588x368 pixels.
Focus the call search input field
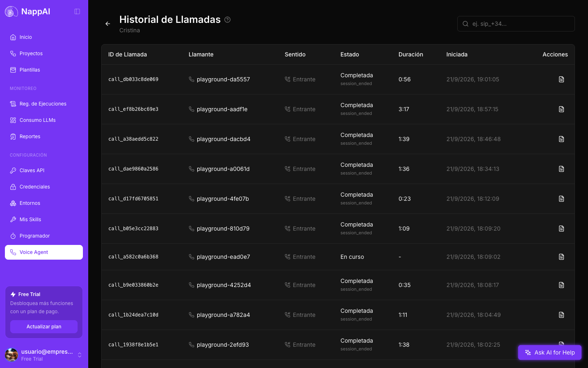516,24
